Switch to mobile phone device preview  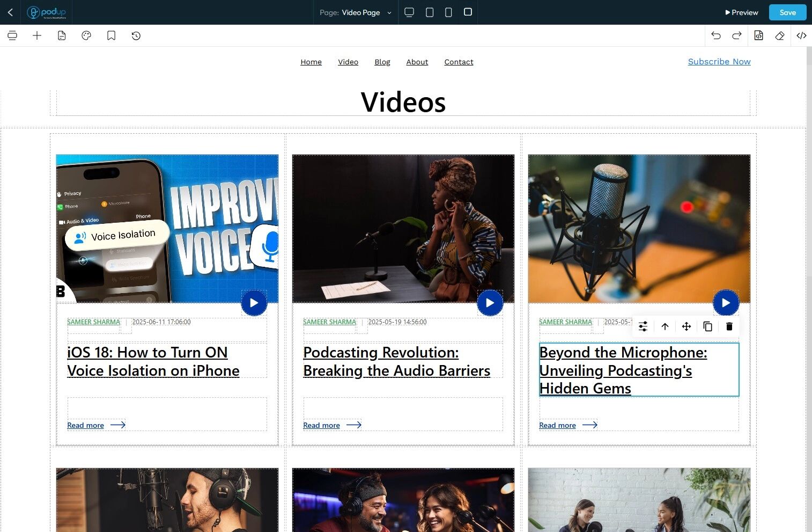[x=448, y=12]
